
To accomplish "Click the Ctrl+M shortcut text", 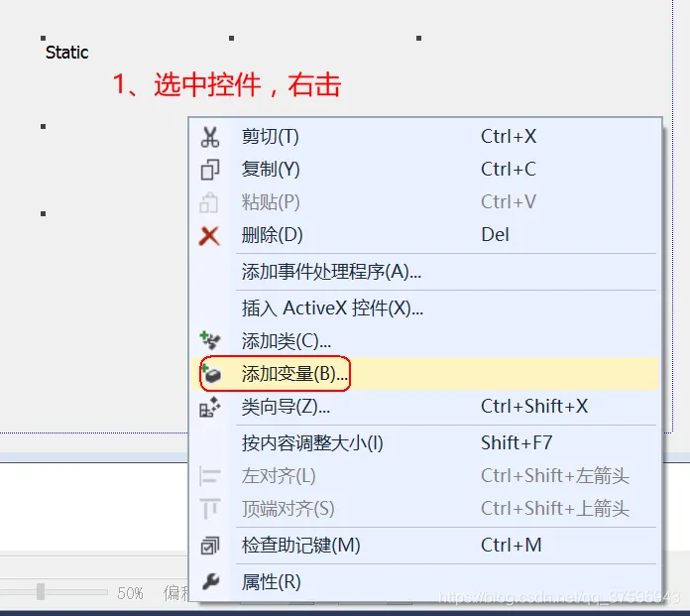I will click(511, 546).
